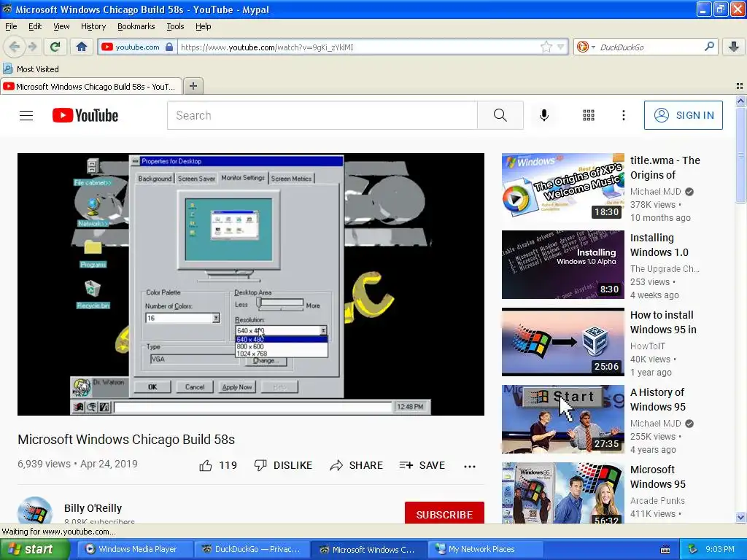This screenshot has width=747, height=560.
Task: Open the Tools menu
Action: [175, 26]
